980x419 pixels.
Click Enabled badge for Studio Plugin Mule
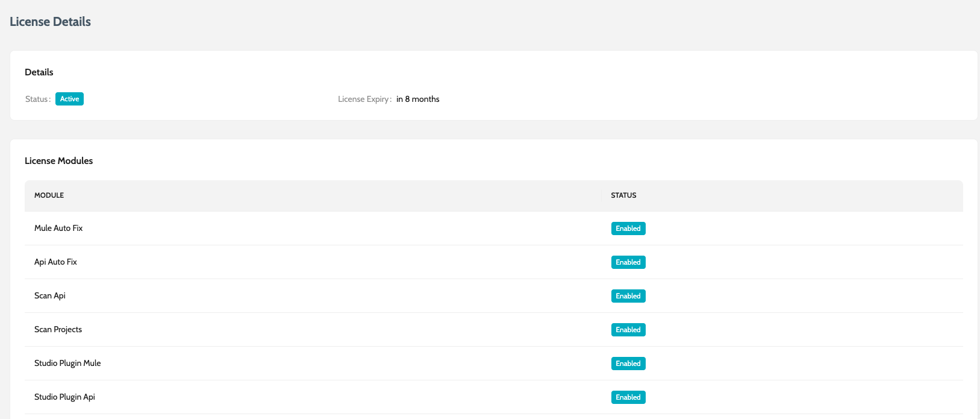(628, 364)
